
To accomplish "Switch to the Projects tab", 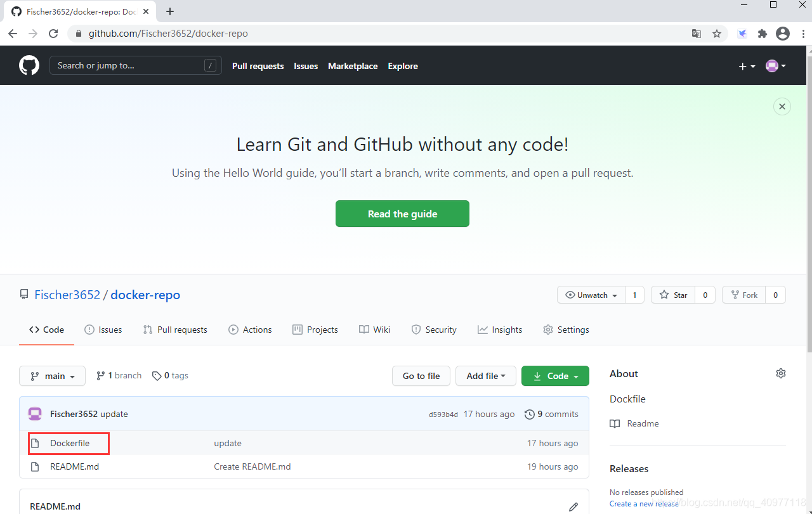I will click(315, 330).
